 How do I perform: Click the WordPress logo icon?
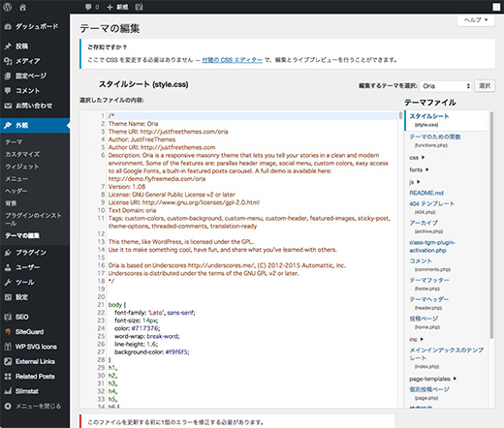(8, 7)
